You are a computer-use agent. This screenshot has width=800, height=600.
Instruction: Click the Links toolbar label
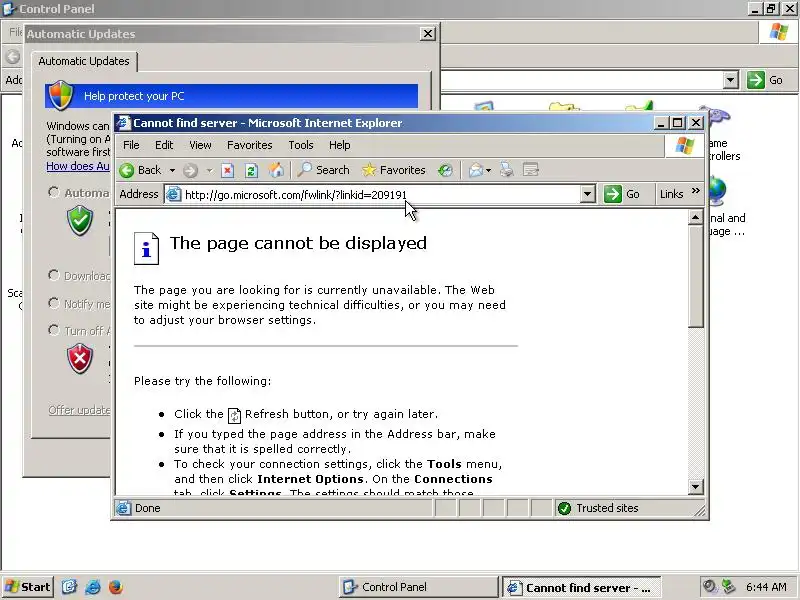pyautogui.click(x=671, y=194)
